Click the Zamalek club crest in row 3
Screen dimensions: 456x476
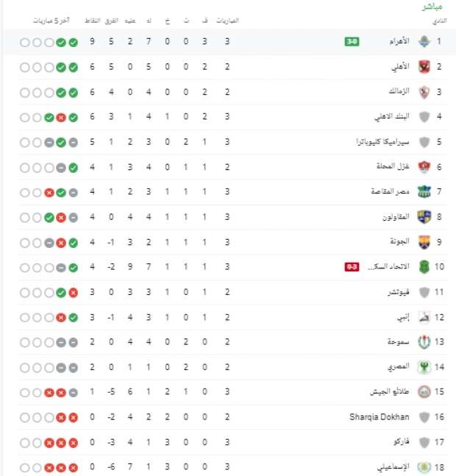[424, 92]
